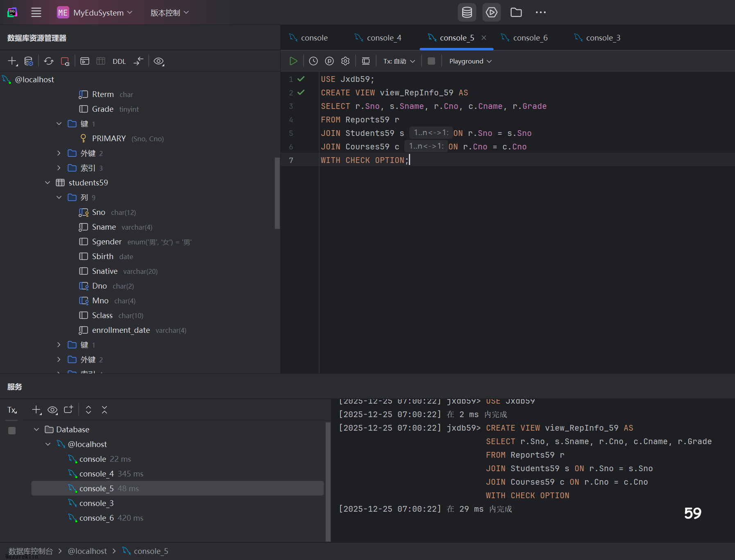Open the Playground mode dropdown
This screenshot has width=735, height=560.
click(470, 61)
